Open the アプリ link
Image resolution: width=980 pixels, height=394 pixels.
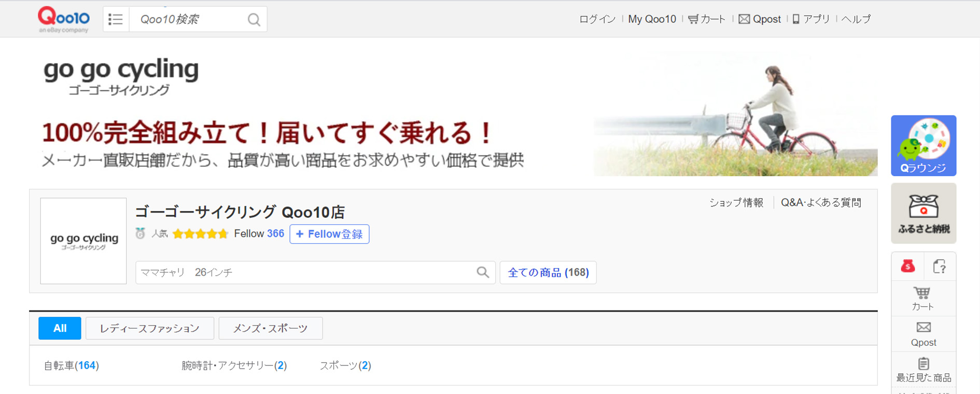[811, 19]
